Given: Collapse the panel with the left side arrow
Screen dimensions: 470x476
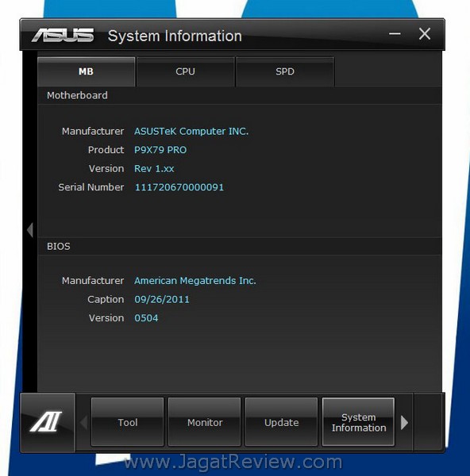Looking at the screenshot, I should click(30, 230).
